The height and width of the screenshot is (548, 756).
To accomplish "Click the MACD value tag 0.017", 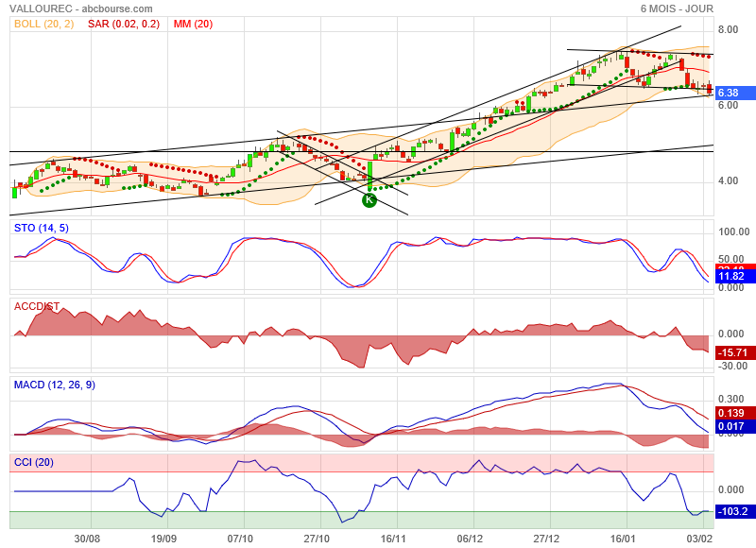I will coord(734,426).
